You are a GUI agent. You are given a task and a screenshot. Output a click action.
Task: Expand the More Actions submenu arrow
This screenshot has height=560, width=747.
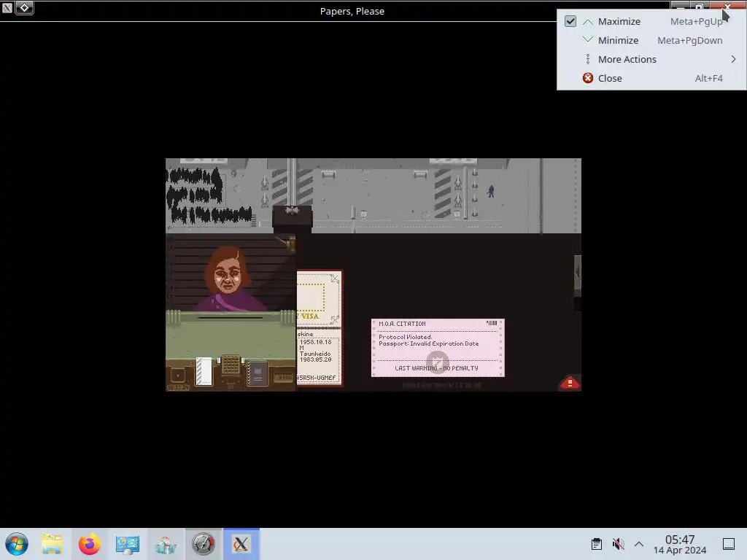tap(733, 59)
